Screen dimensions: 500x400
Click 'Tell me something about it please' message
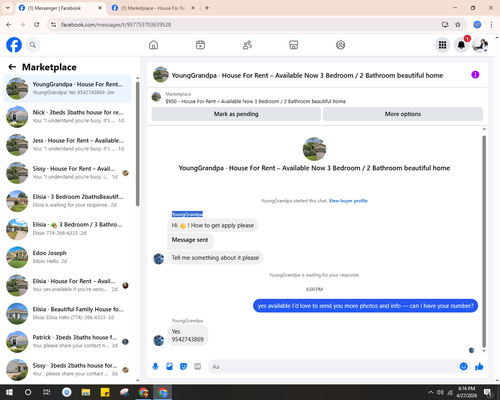[x=215, y=258]
